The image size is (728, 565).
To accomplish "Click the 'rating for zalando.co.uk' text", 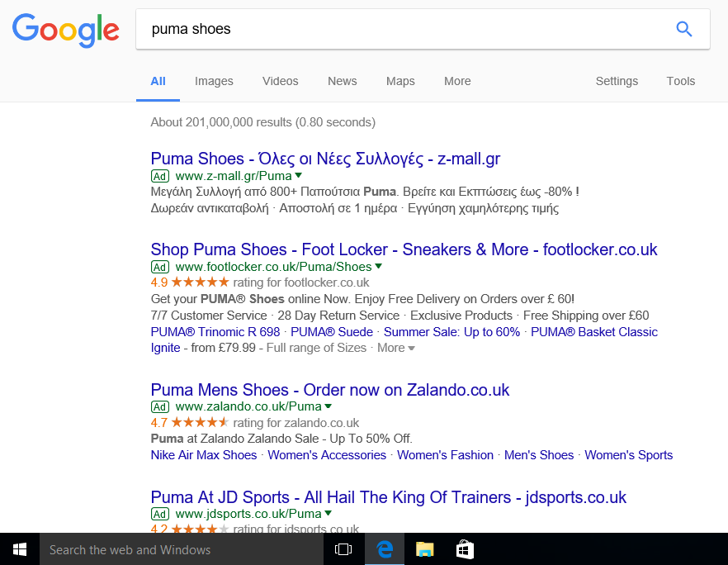I will (x=295, y=423).
